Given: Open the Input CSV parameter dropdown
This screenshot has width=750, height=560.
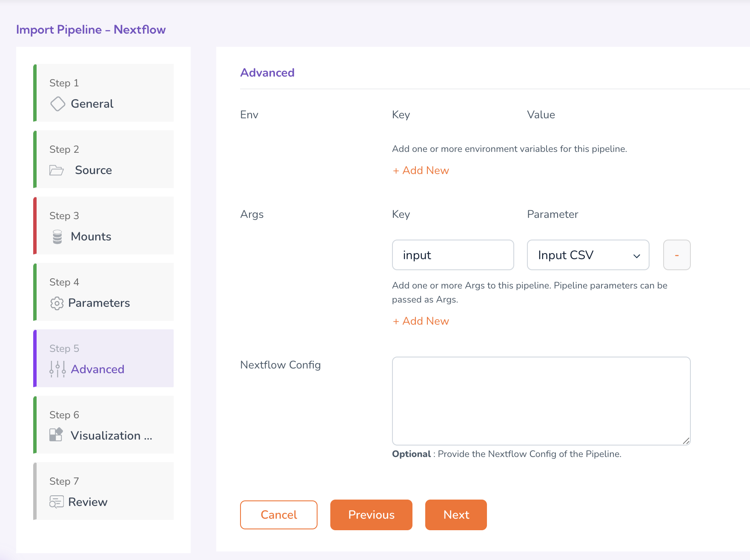Looking at the screenshot, I should (587, 255).
